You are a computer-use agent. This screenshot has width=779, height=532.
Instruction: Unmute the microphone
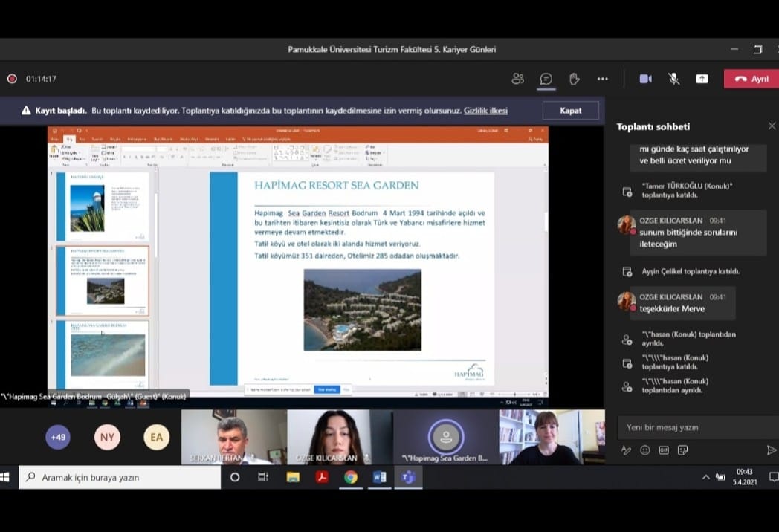coord(673,79)
